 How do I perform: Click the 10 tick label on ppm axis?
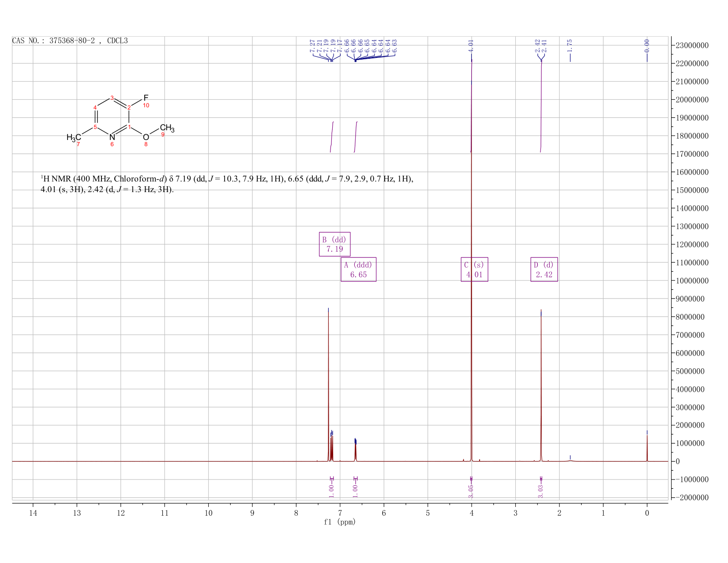[208, 513]
